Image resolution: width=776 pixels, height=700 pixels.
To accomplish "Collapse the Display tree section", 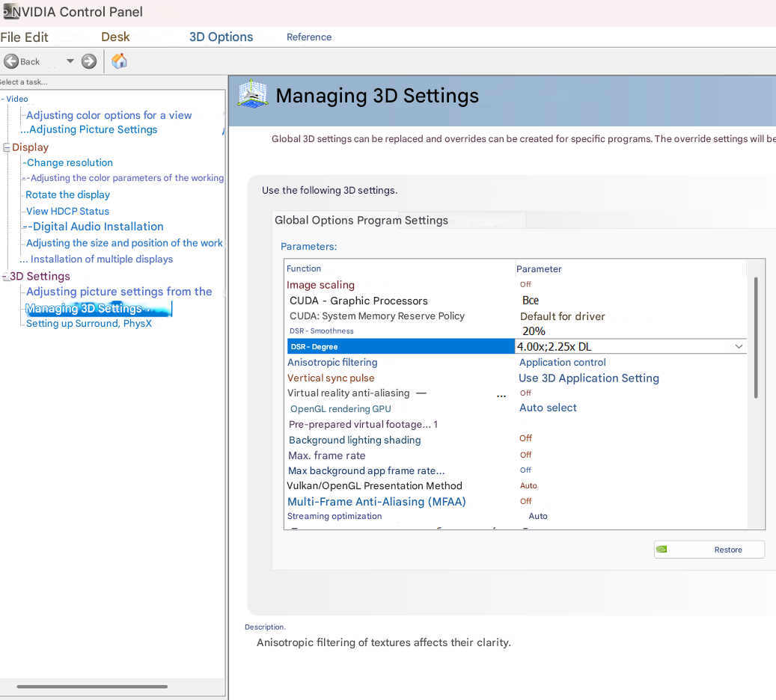I will click(7, 147).
